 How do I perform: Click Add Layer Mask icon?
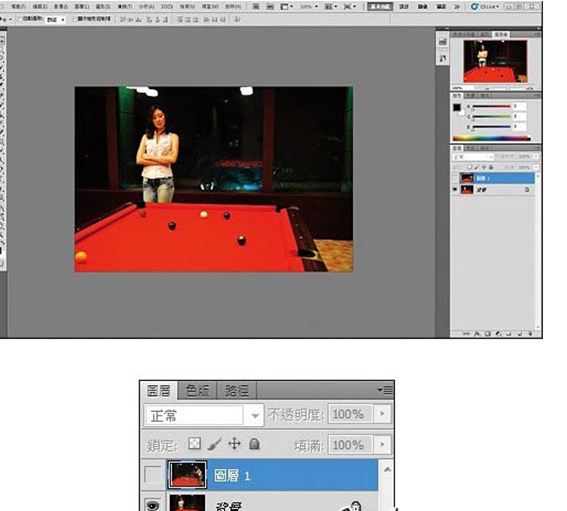pyautogui.click(x=487, y=334)
